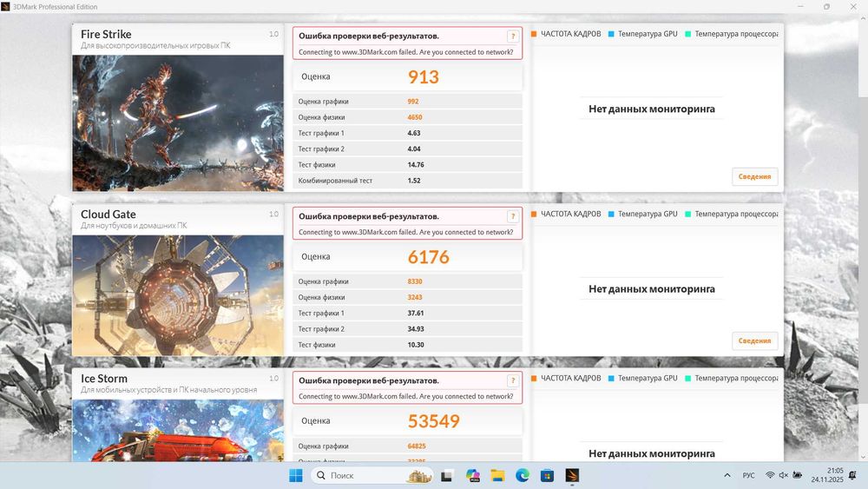Screen dimensions: 868x489
Task: Select Cloud Gate physics score 3243
Action: (415, 297)
